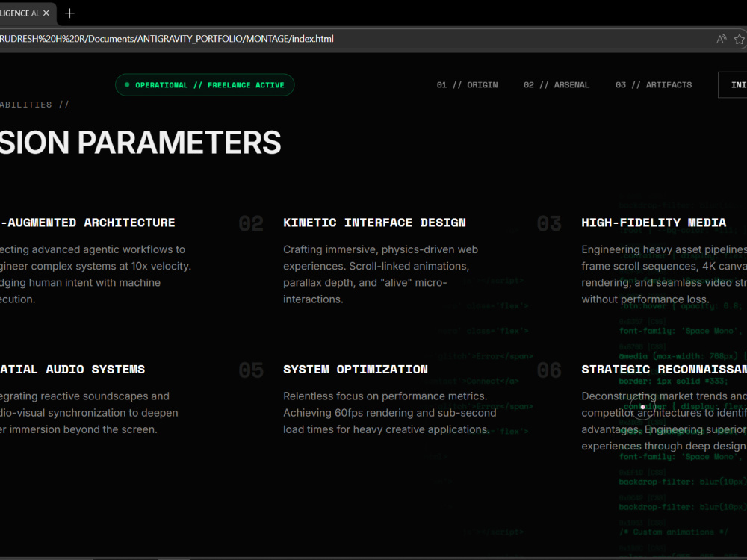
Task: Close the current browser tab
Action: point(46,13)
